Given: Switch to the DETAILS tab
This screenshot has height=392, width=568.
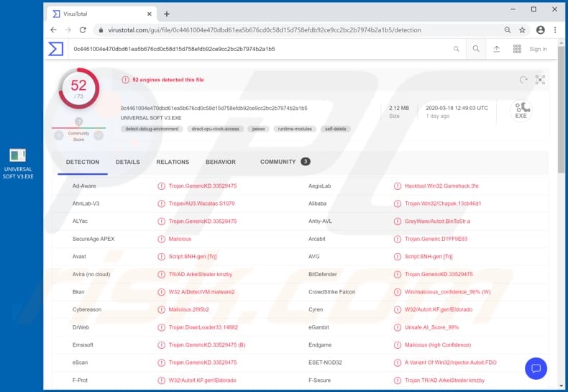Looking at the screenshot, I should (x=128, y=162).
